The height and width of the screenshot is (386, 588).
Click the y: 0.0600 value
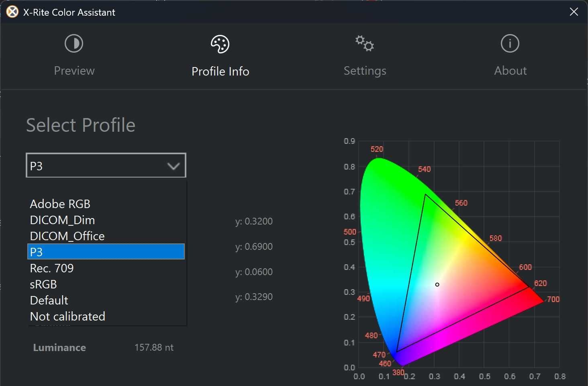(x=254, y=272)
